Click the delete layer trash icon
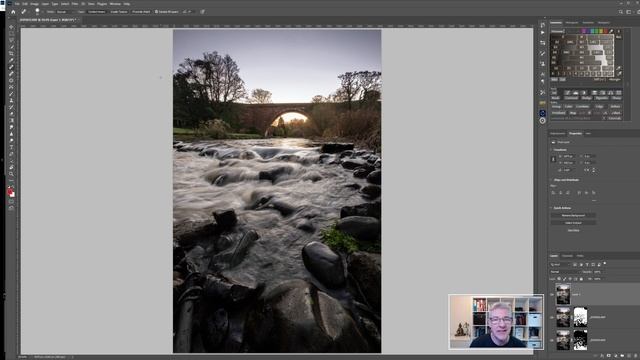 (x=636, y=356)
